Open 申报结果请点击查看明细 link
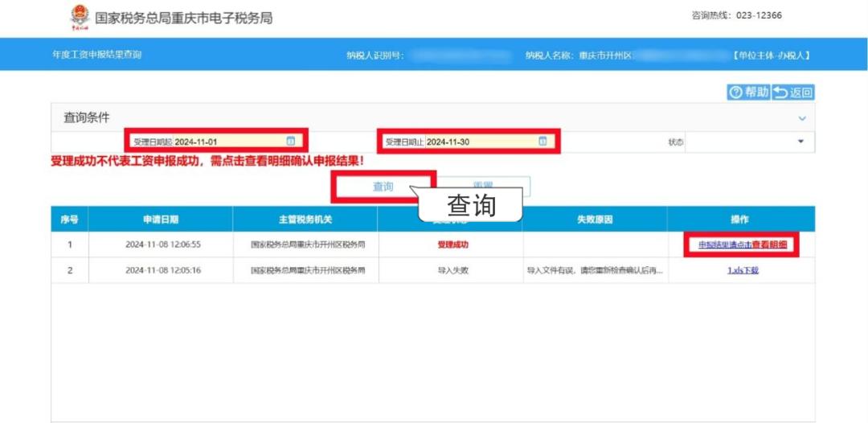Image resolution: width=868 pixels, height=423 pixels. 742,244
